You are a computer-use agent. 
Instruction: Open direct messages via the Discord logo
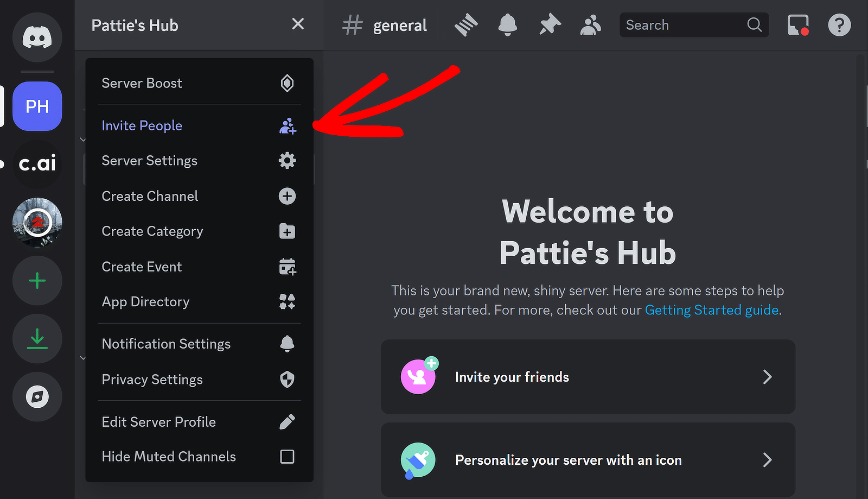37,37
